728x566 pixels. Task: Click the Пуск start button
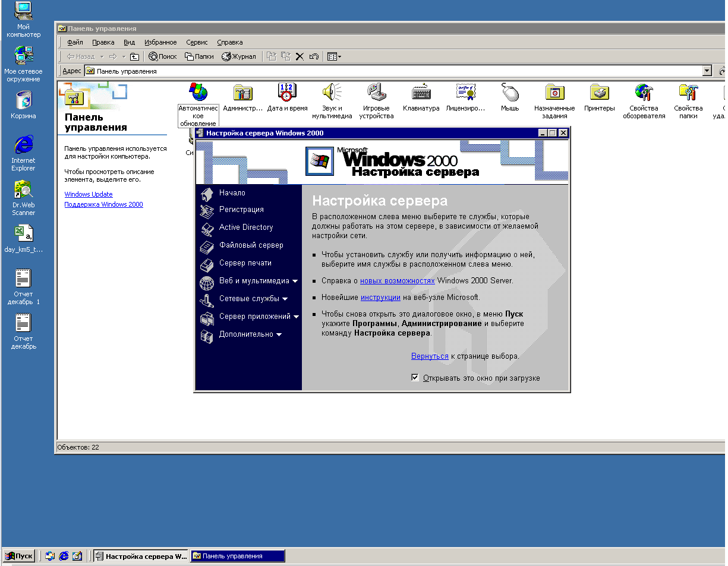(x=19, y=556)
